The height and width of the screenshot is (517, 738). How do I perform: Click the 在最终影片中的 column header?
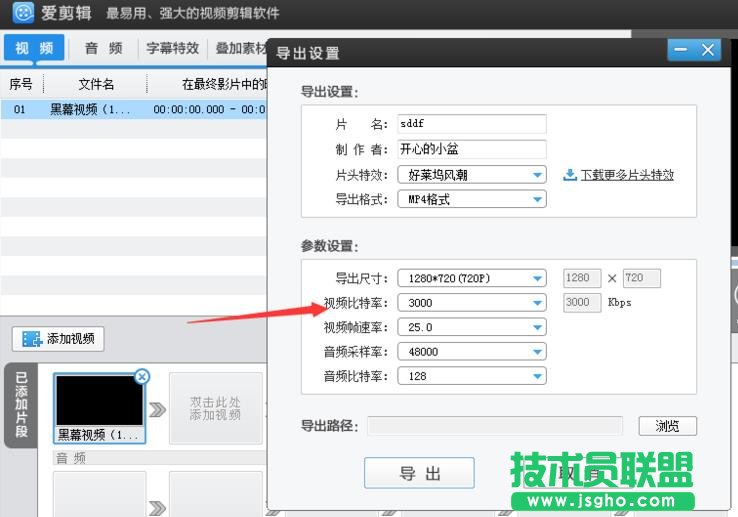(x=208, y=84)
